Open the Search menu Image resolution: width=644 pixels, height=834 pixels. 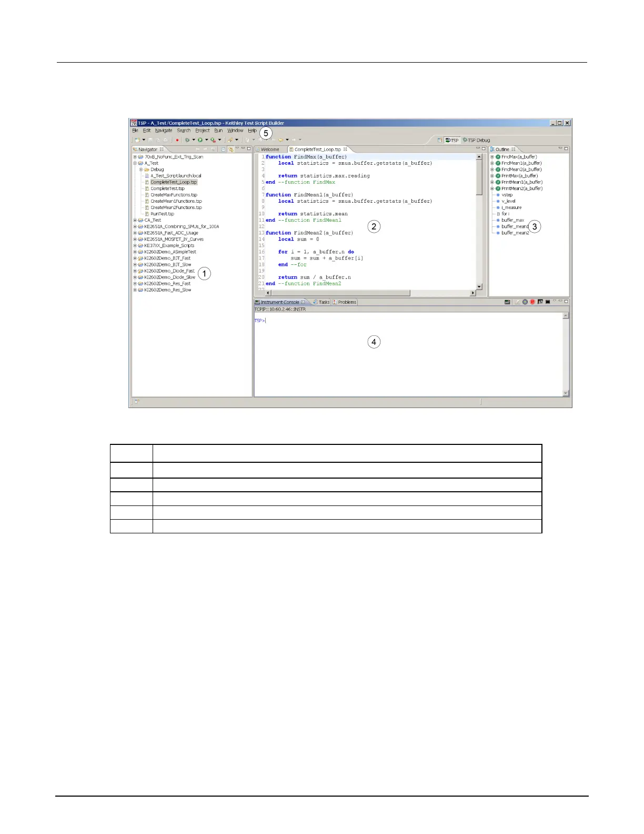[184, 131]
